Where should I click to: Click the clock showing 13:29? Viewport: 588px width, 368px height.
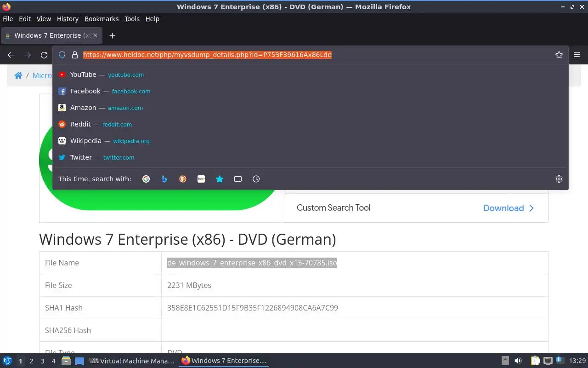(x=577, y=361)
